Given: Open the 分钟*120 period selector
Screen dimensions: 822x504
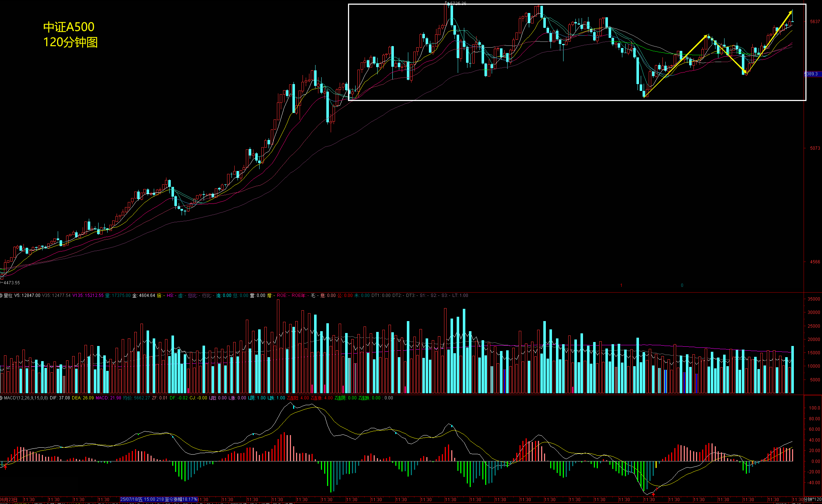Looking at the screenshot, I should click(x=812, y=500).
